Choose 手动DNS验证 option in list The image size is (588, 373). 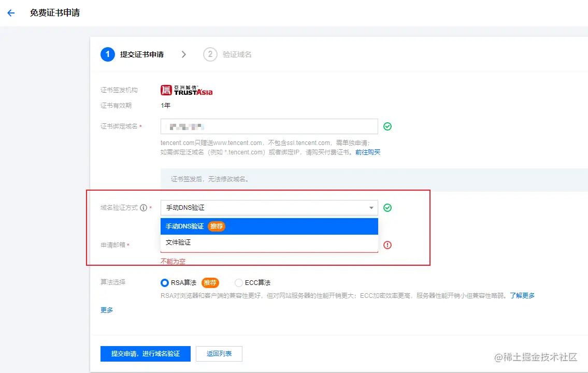pyautogui.click(x=269, y=226)
